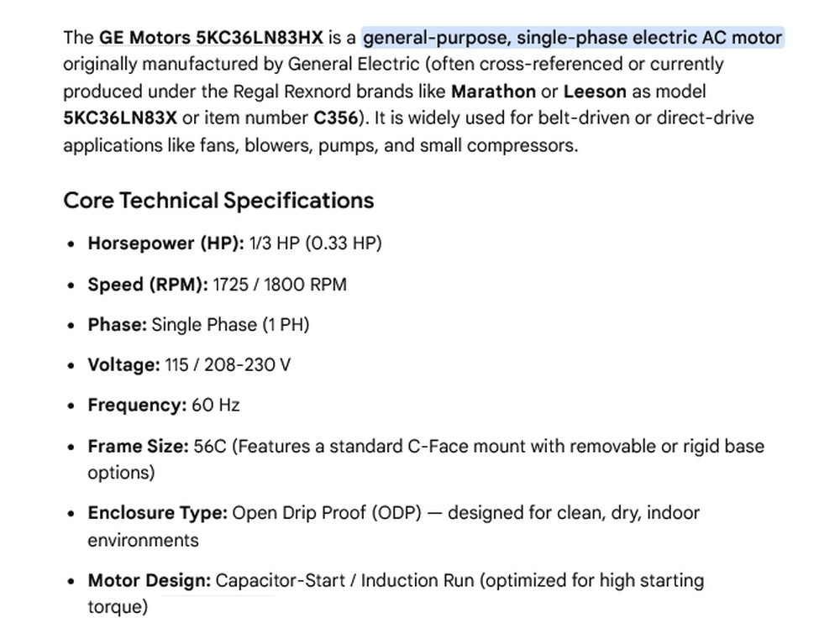Click the 1725 / 1800 RPM value
840x644 pixels.
click(x=280, y=285)
